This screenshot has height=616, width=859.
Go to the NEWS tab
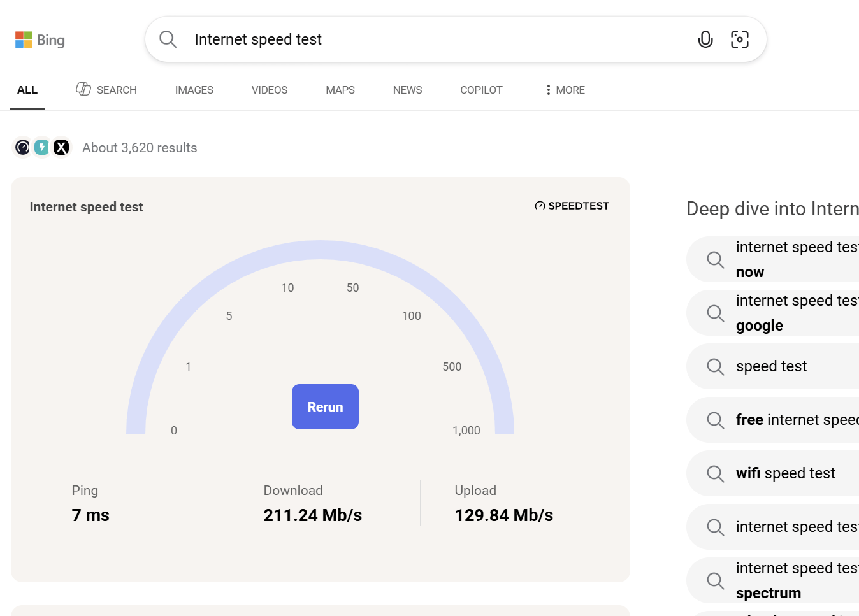tap(407, 90)
